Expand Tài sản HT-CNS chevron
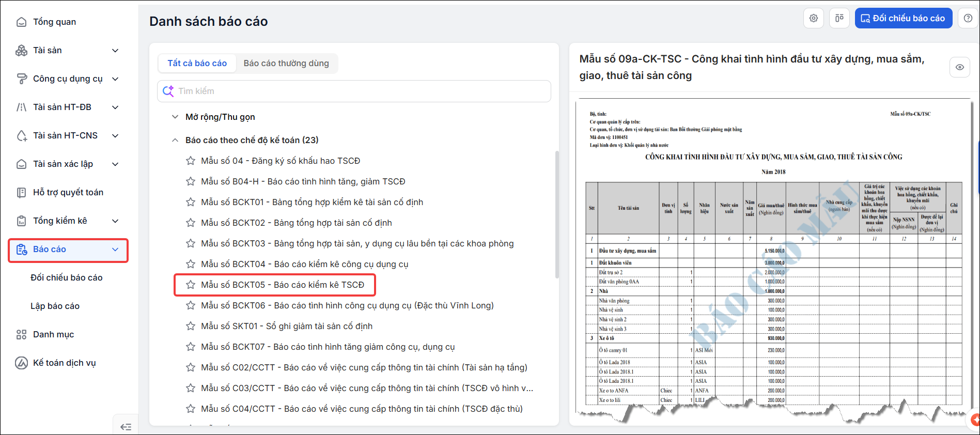Viewport: 980px width, 435px height. pos(115,135)
